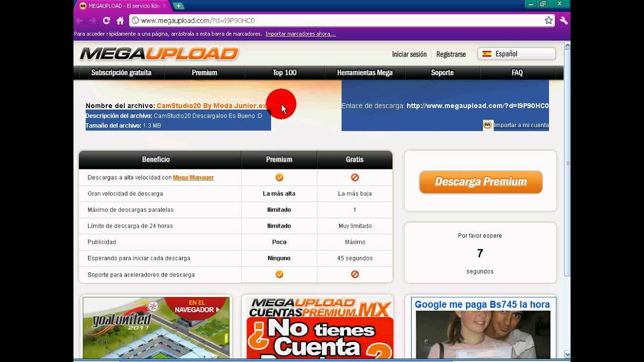Click 'Por favor espere' text
This screenshot has height=362, width=644.
(x=480, y=236)
